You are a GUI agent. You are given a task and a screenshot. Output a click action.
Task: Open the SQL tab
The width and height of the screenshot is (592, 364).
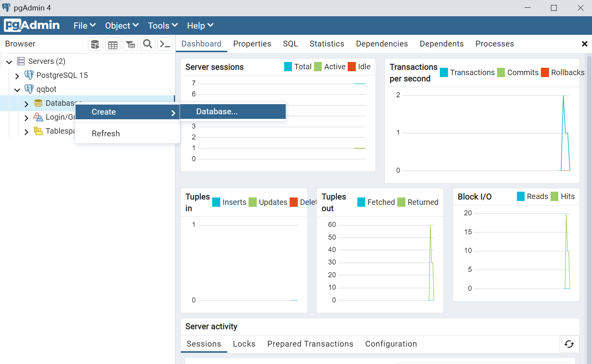coord(290,44)
